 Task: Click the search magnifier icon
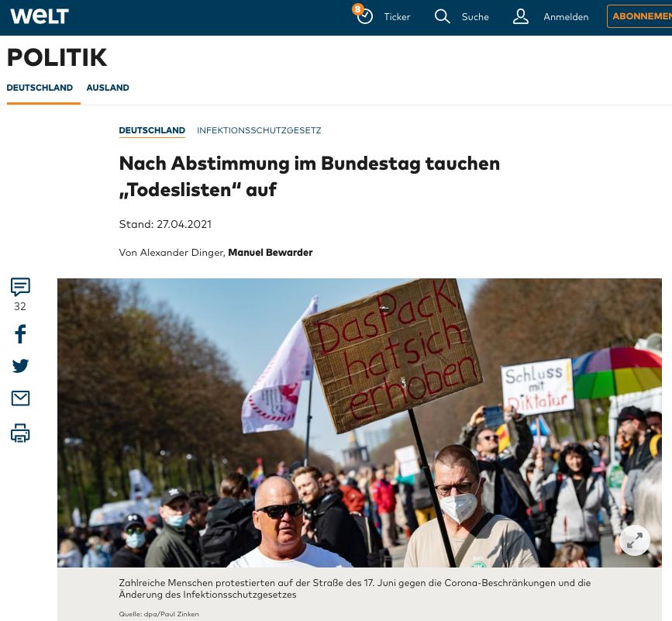tap(442, 17)
